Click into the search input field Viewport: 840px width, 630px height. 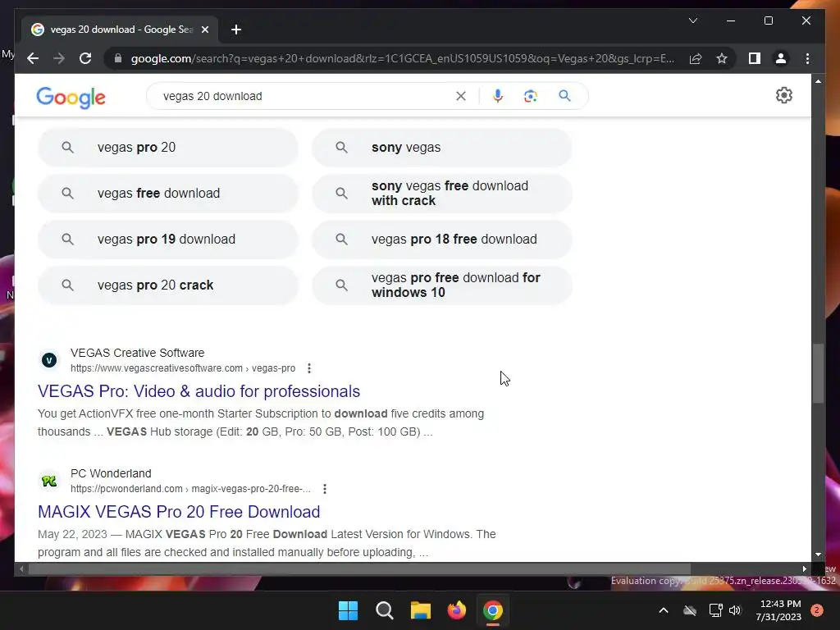pyautogui.click(x=305, y=96)
